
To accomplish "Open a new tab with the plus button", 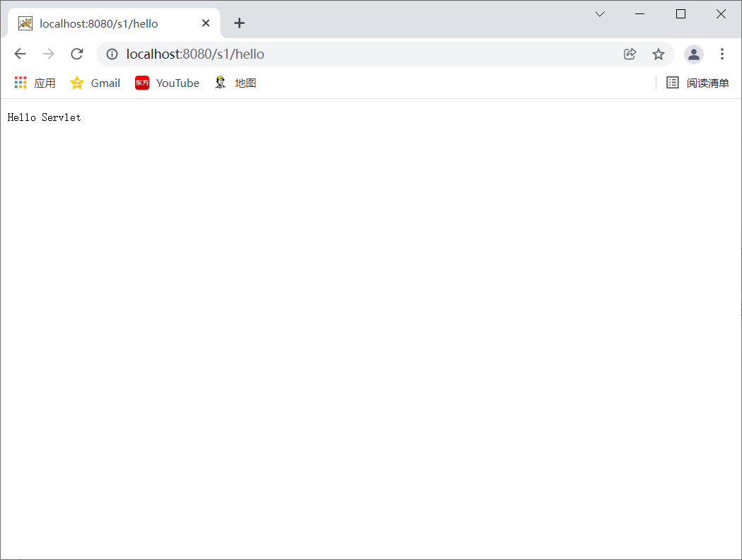I will pyautogui.click(x=240, y=23).
